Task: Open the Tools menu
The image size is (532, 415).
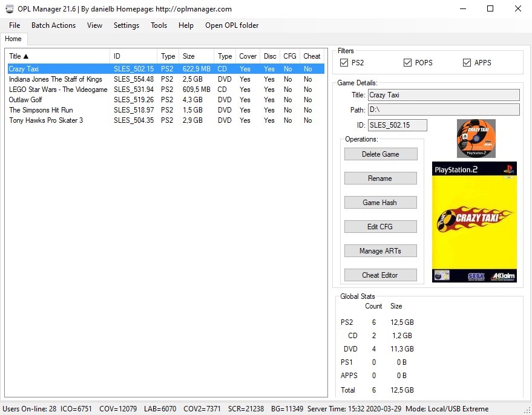Action: (x=159, y=25)
